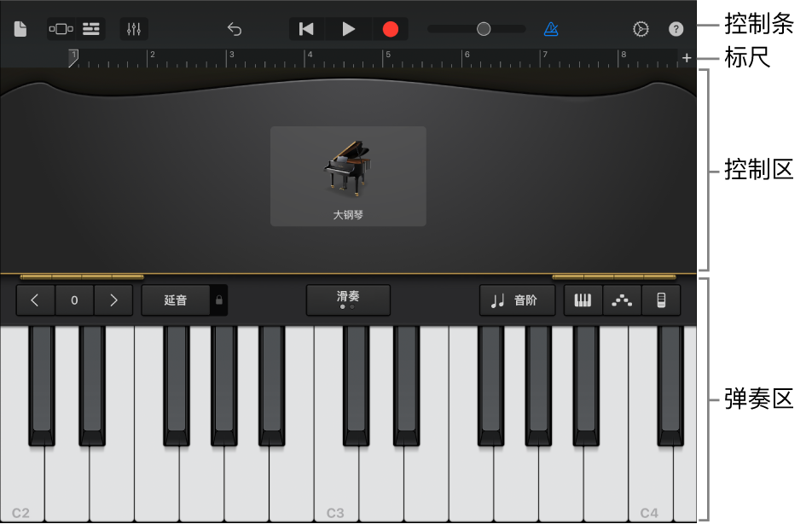Add song section with plus button
812x524 pixels.
point(687,58)
